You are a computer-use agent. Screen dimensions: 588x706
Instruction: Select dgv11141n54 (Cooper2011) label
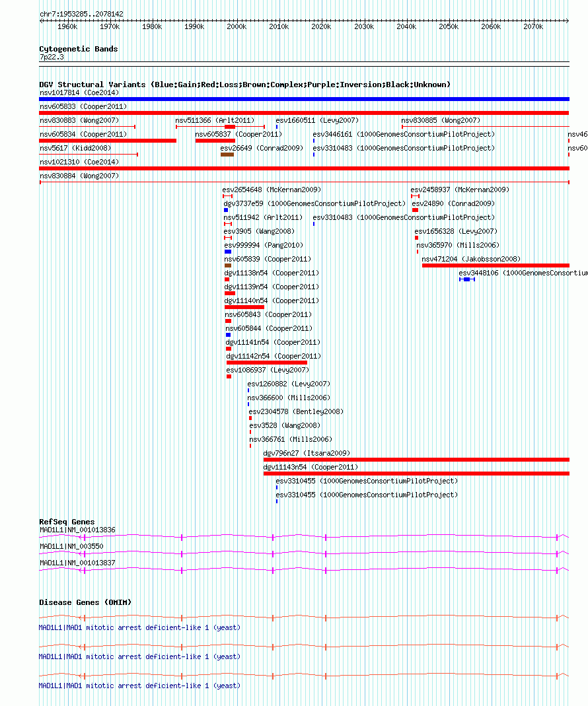[273, 343]
